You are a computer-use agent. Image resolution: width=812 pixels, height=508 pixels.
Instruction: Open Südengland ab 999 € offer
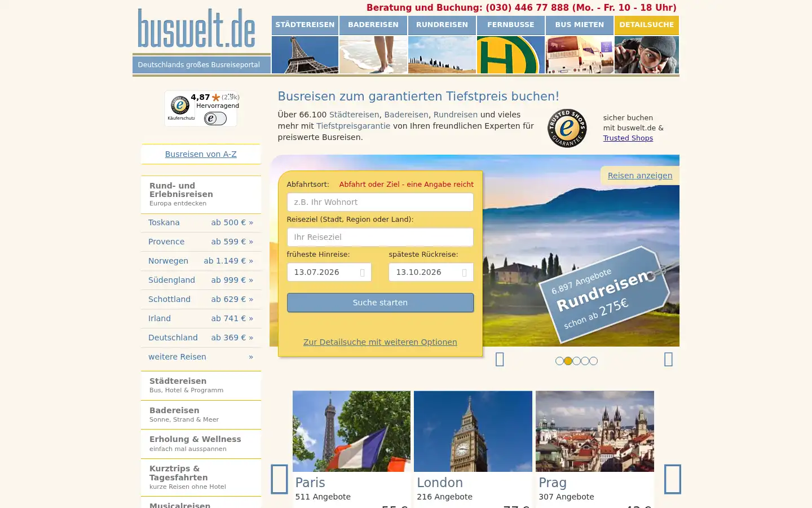[201, 280]
